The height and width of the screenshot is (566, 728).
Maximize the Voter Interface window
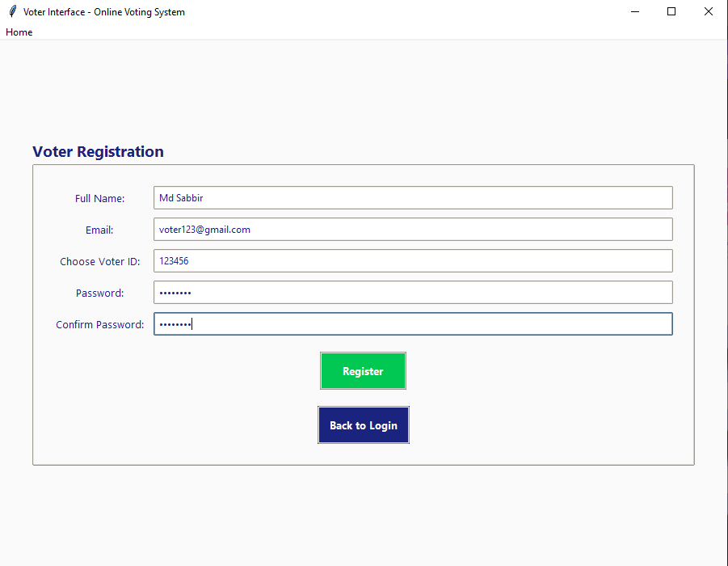pyautogui.click(x=671, y=11)
